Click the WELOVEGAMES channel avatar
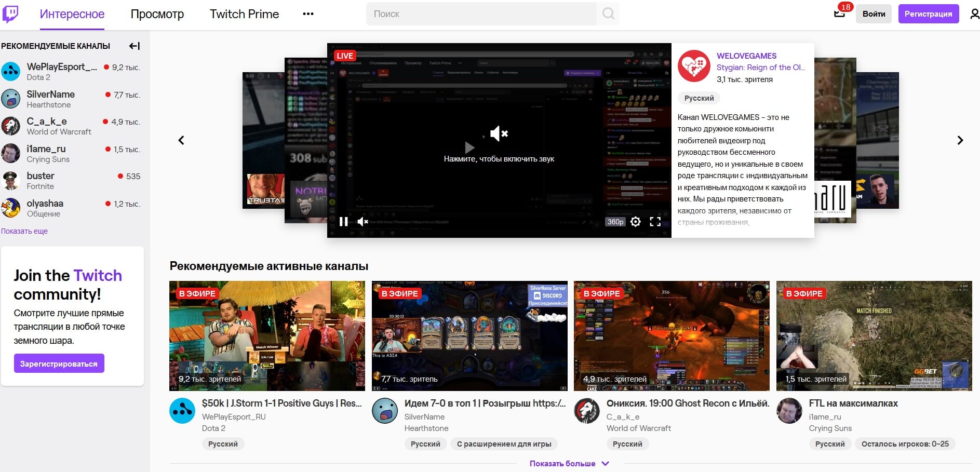The height and width of the screenshot is (472, 980). (694, 66)
